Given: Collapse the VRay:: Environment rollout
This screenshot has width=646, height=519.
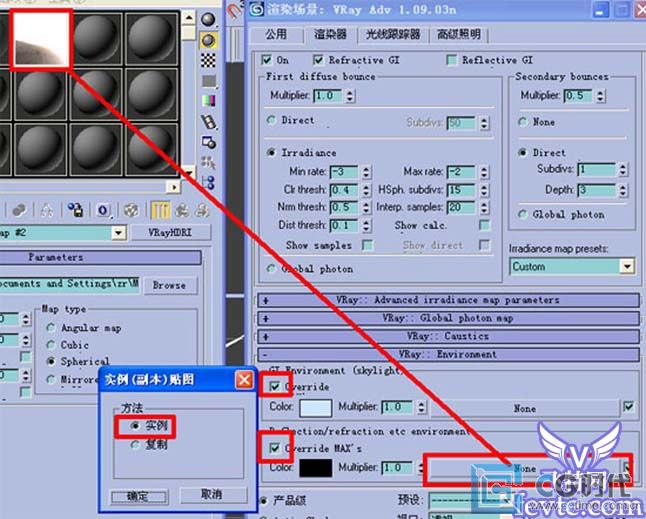Looking at the screenshot, I should 448,354.
